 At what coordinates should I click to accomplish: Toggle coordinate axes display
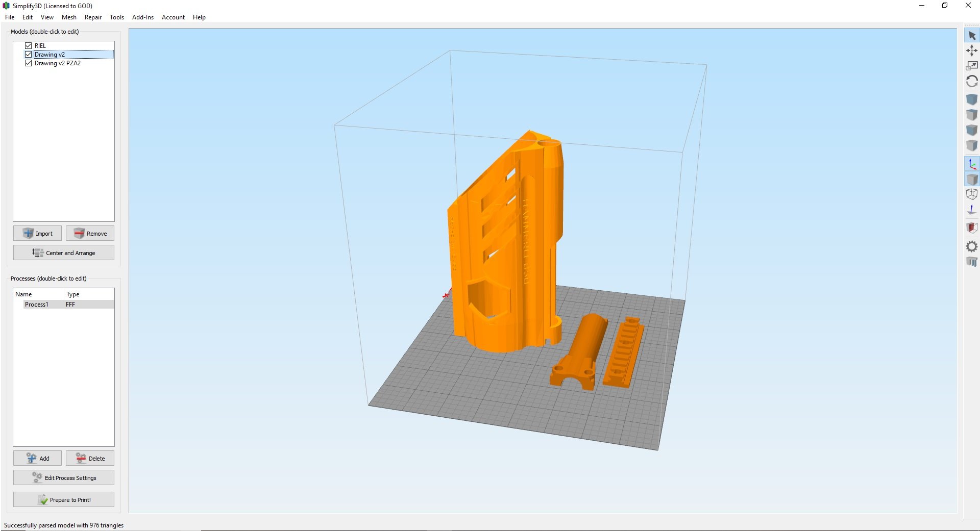[972, 164]
